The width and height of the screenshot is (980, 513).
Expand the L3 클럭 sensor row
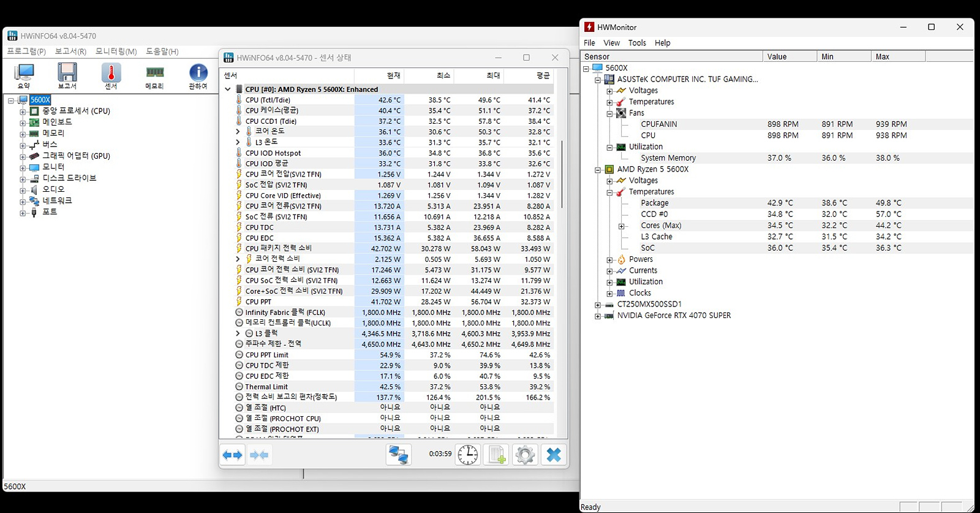pyautogui.click(x=238, y=333)
